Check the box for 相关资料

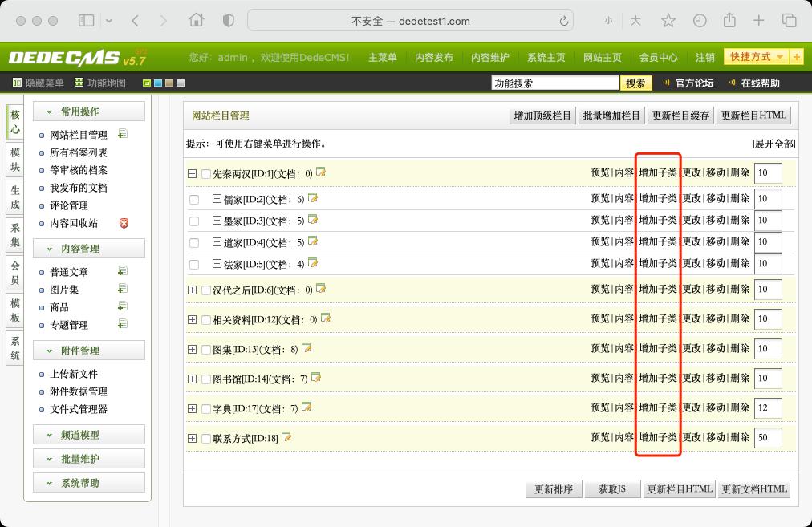coord(206,320)
